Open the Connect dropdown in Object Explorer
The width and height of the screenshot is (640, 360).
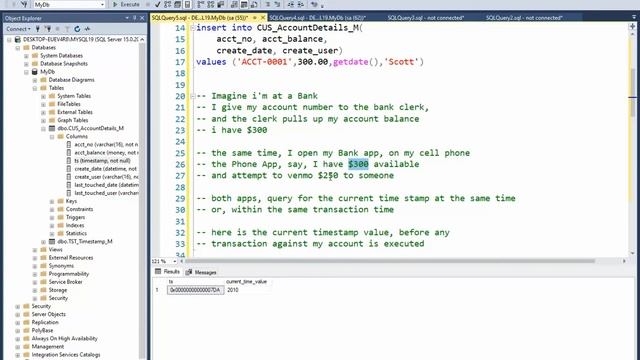18,29
